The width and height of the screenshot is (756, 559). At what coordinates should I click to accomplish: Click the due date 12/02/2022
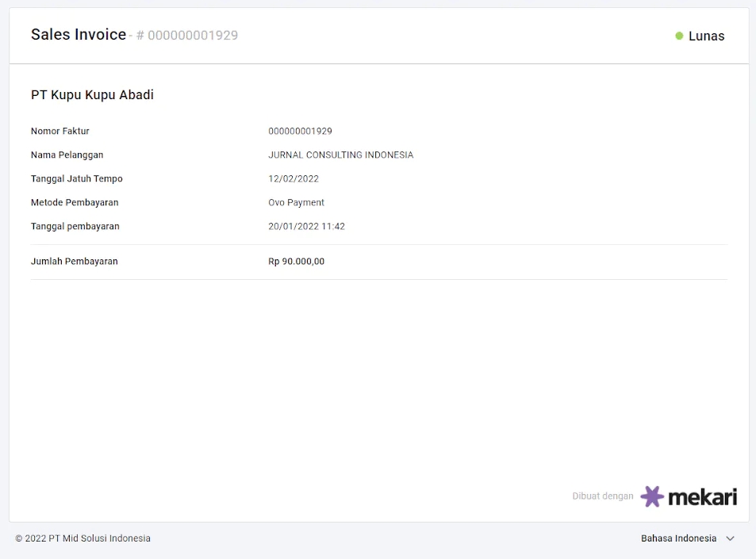point(294,179)
